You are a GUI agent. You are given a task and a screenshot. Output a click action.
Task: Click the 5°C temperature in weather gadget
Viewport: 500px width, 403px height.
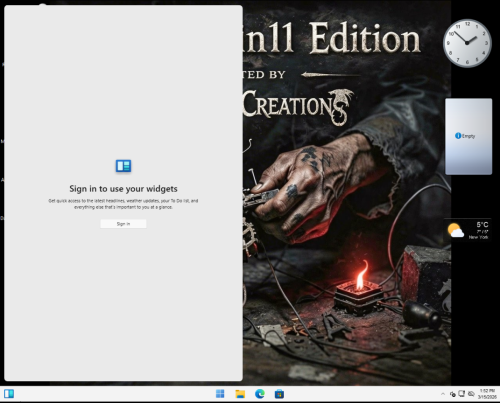click(482, 224)
